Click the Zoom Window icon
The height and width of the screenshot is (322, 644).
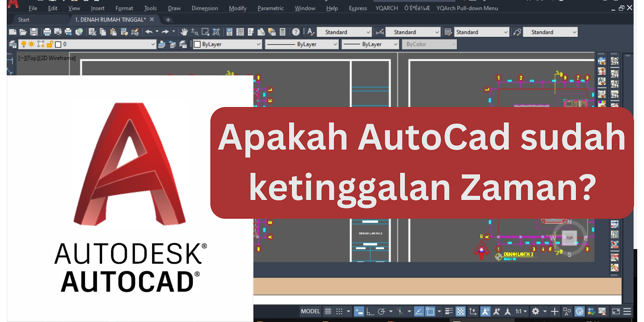pyautogui.click(x=205, y=32)
